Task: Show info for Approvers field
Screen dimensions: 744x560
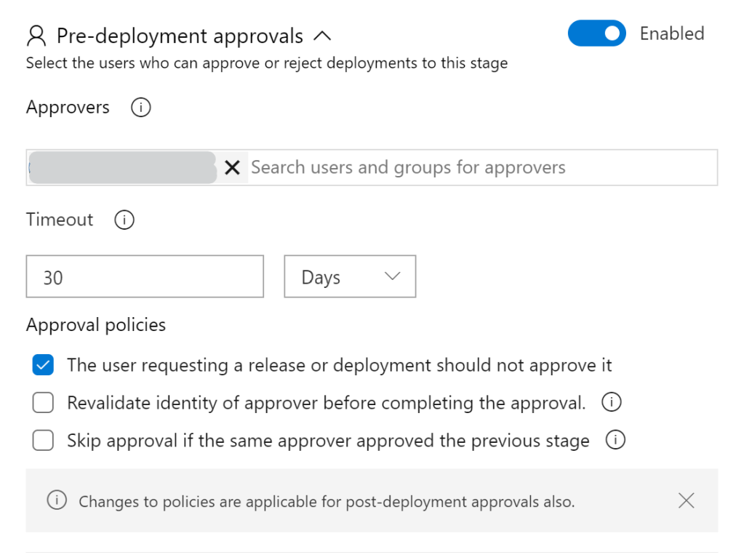Action: coord(140,108)
